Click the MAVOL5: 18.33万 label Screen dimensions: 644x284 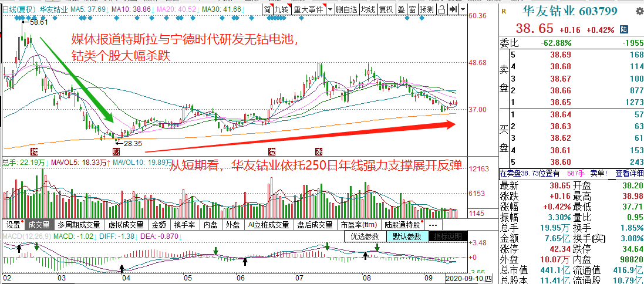79,163
